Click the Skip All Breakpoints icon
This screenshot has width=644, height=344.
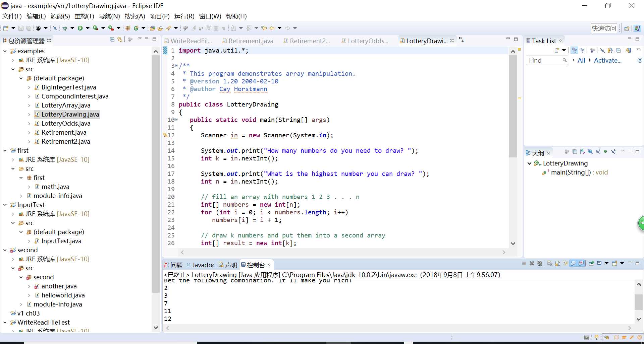click(x=55, y=28)
